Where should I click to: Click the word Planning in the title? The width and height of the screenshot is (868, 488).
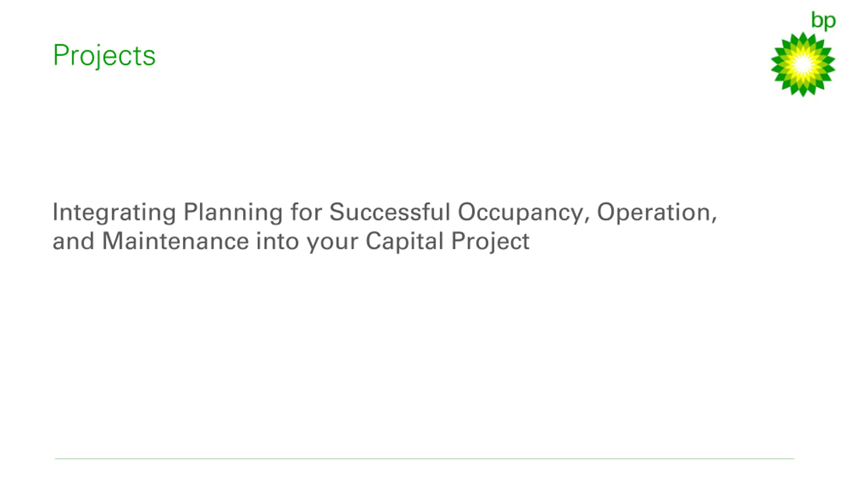pos(233,213)
